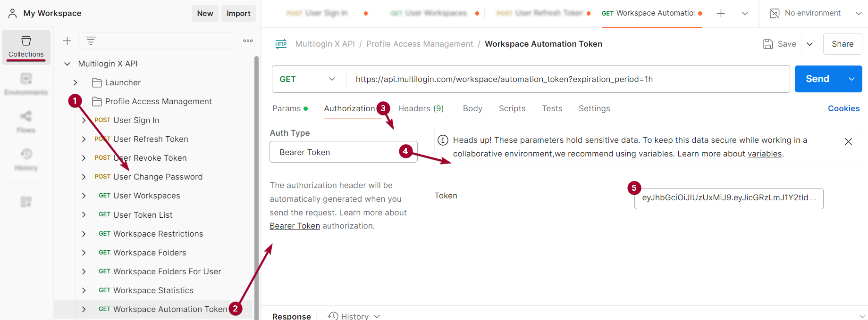868x320 pixels.
Task: Click the collections list vertical scrollbar
Action: coord(256,188)
